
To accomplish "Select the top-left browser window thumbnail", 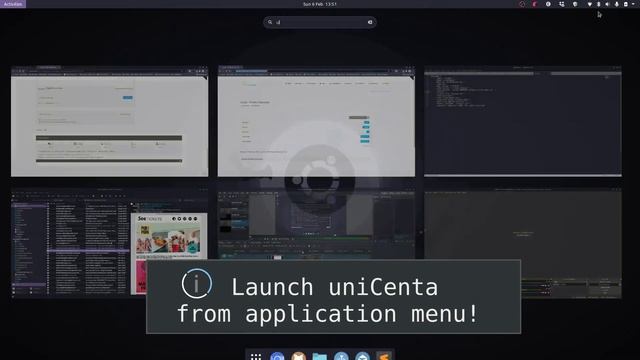I will coord(109,121).
